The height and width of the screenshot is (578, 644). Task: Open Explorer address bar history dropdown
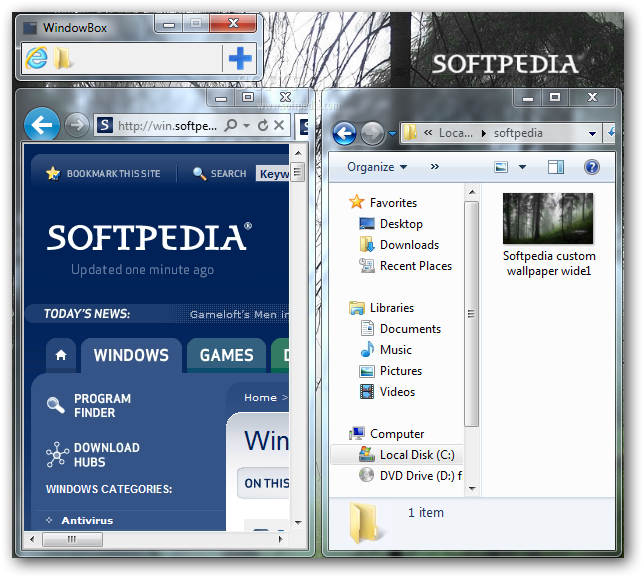coord(592,134)
